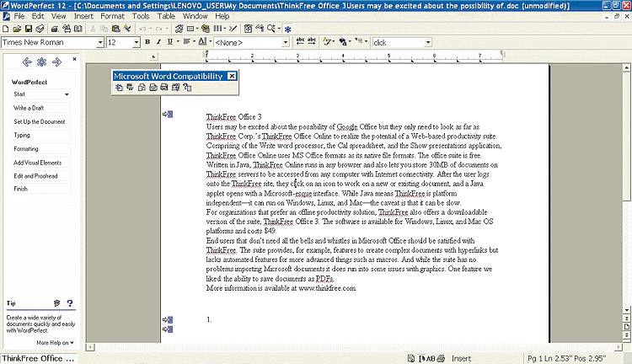Viewport: 632px width, 364px height.
Task: Open the zoom level dropdown arrow
Action: coord(279,29)
